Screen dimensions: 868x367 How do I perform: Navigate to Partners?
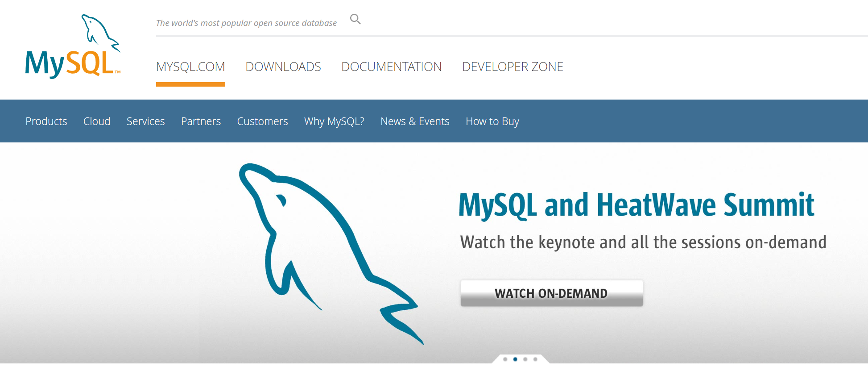coord(201,121)
